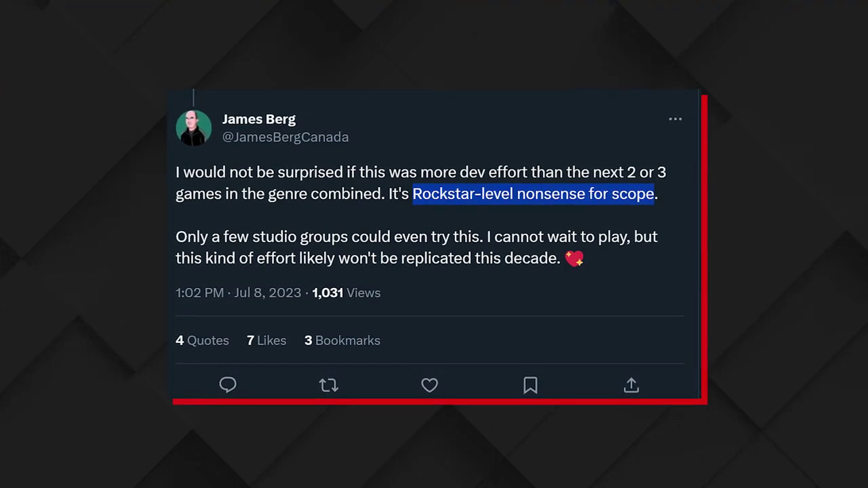Open the @JamesBergCanada handle link
The width and height of the screenshot is (868, 488).
285,137
